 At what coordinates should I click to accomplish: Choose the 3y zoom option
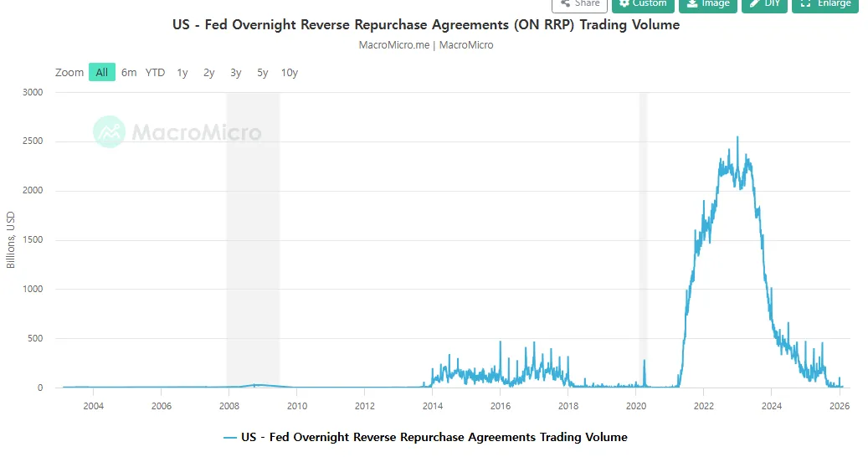coord(236,73)
